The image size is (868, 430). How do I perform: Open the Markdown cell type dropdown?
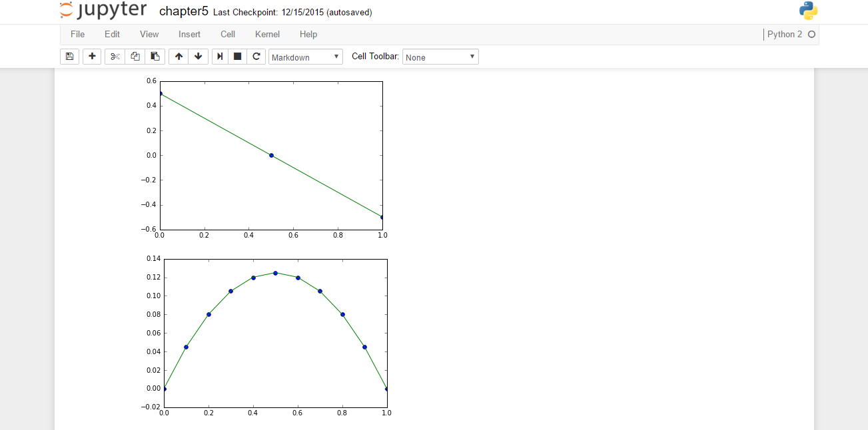306,57
